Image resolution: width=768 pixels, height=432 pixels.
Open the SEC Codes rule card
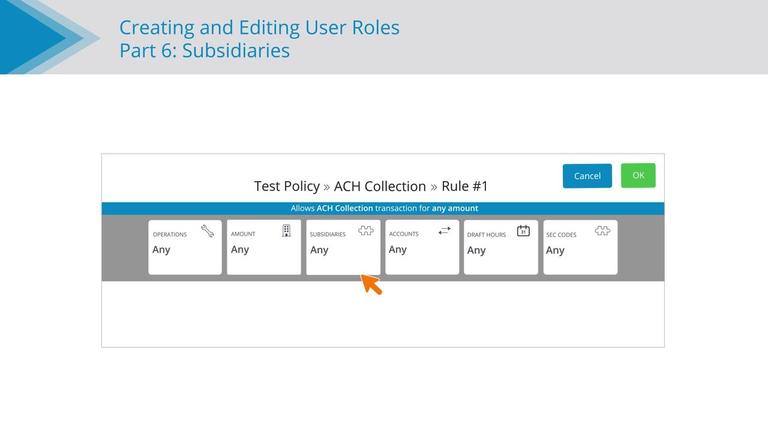(x=580, y=247)
